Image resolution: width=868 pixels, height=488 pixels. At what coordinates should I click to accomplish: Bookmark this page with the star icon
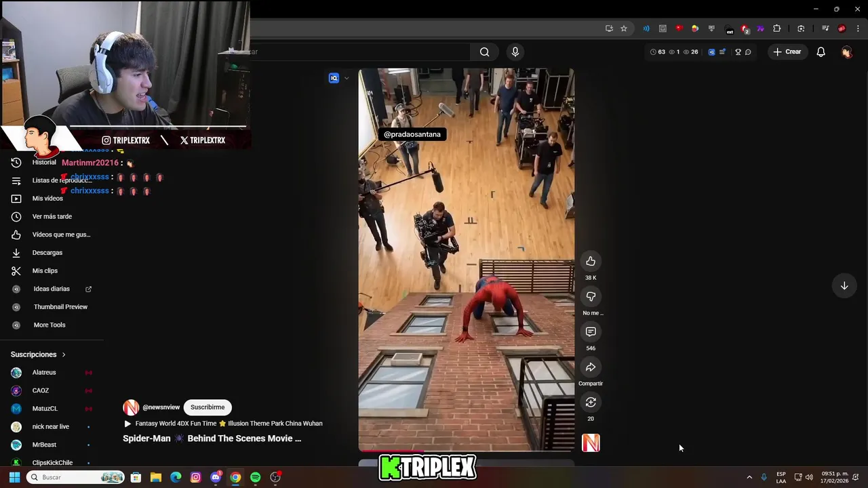point(624,28)
